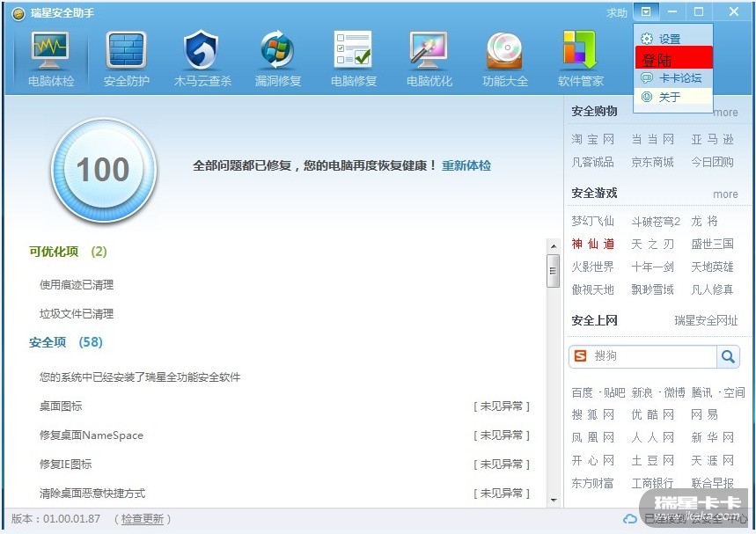Open the 漏洞修复 vulnerability repair tool
The image size is (756, 534).
pyautogui.click(x=278, y=59)
